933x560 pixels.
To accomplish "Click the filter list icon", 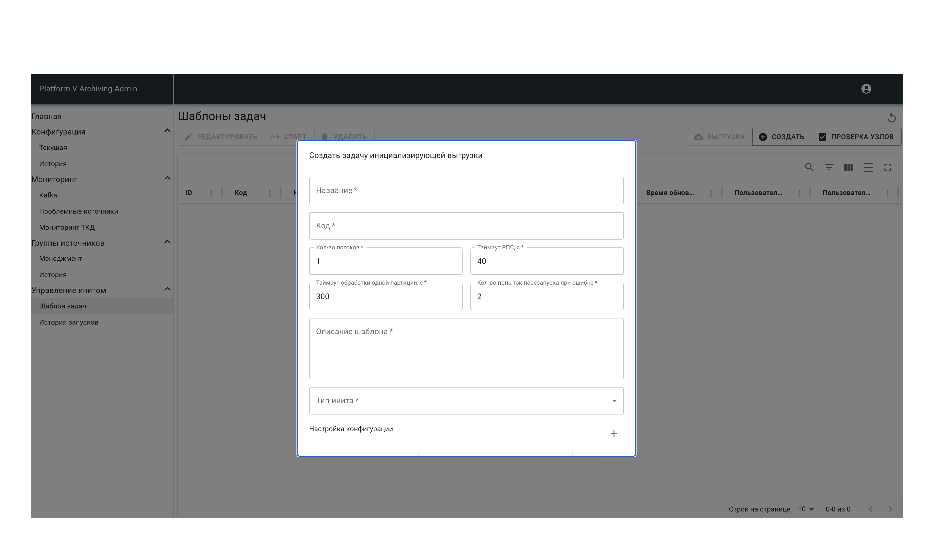I will (829, 167).
